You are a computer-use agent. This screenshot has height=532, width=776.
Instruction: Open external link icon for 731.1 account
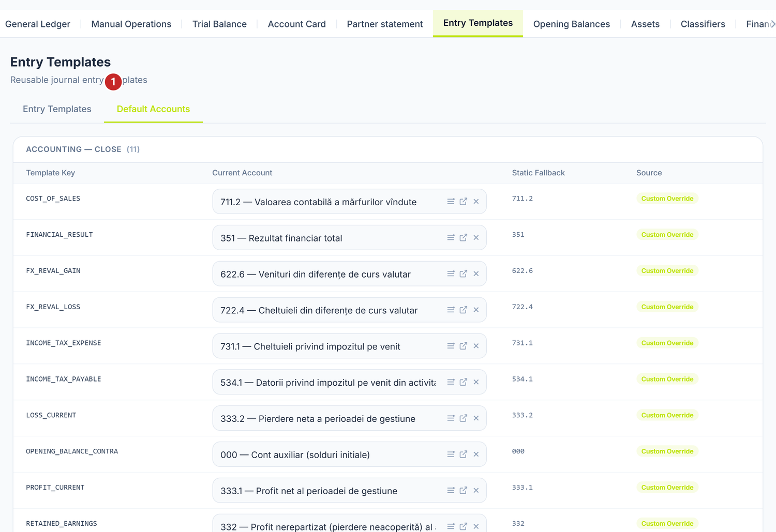click(464, 346)
